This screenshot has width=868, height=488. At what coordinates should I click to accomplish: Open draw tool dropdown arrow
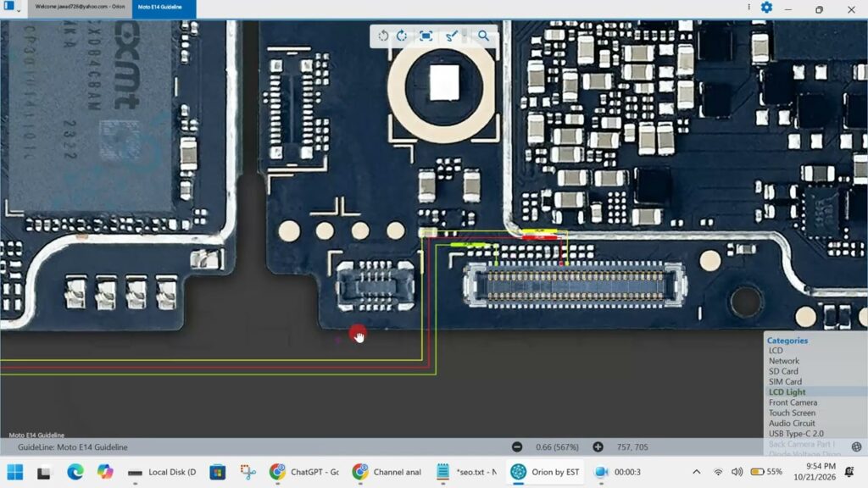(x=464, y=36)
